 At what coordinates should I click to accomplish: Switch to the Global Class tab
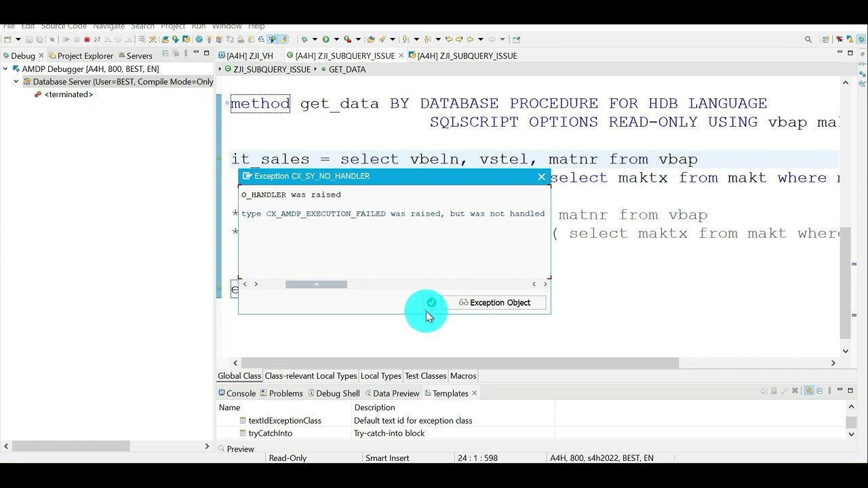point(239,375)
